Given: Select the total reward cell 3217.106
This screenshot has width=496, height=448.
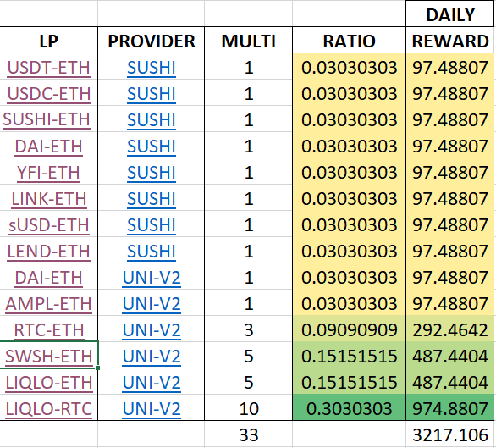Looking at the screenshot, I should 450,434.
